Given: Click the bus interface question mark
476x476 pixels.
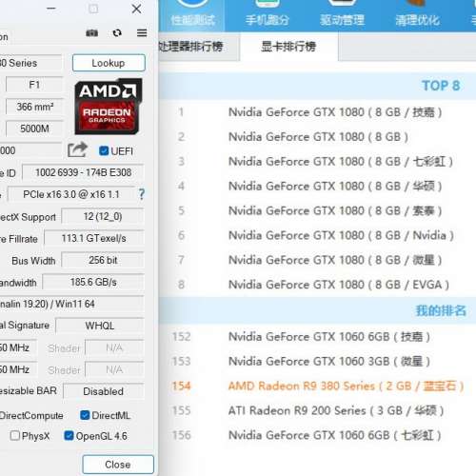Looking at the screenshot, I should tap(142, 194).
